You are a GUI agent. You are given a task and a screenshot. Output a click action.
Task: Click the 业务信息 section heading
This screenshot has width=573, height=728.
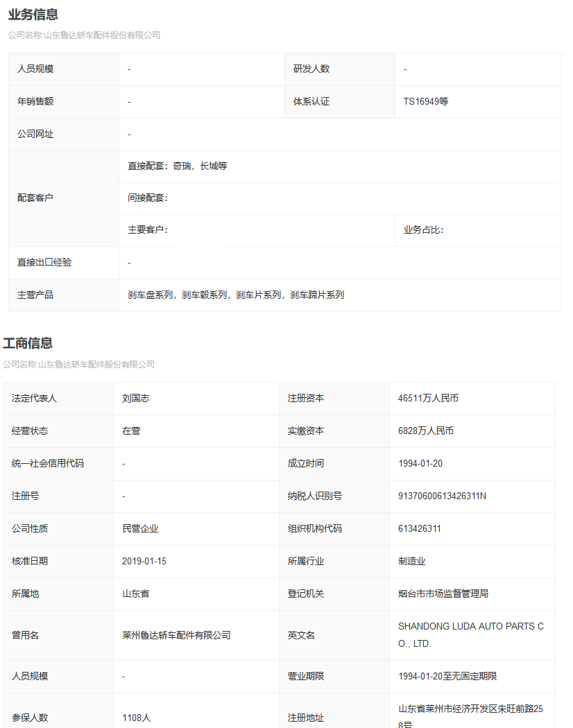click(33, 15)
